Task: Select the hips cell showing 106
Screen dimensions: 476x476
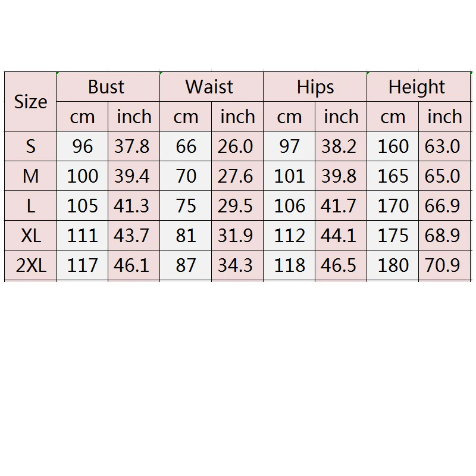Action: pos(289,206)
